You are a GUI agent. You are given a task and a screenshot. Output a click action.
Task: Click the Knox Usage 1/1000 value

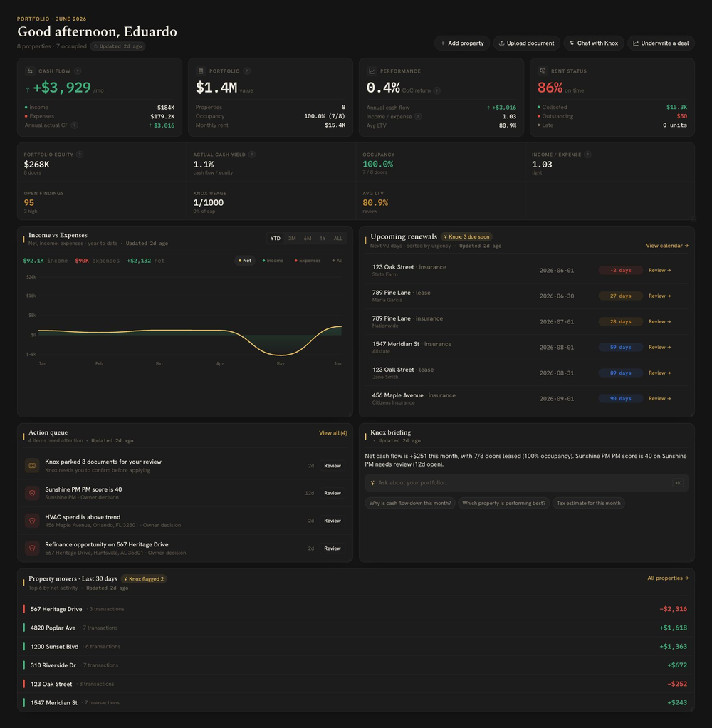point(209,203)
